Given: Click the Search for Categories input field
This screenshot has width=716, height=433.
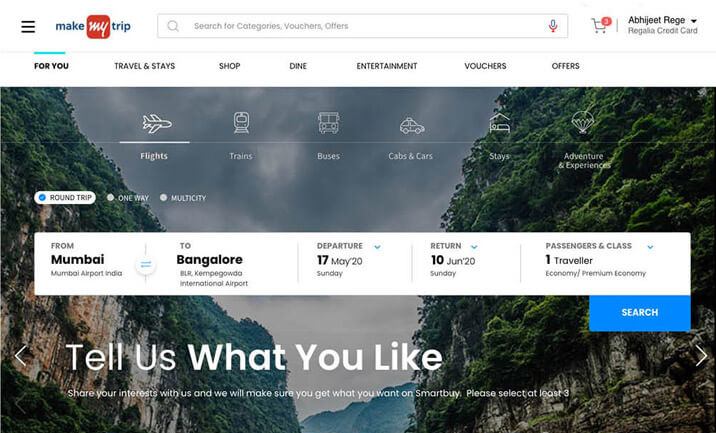Looking at the screenshot, I should click(x=362, y=26).
